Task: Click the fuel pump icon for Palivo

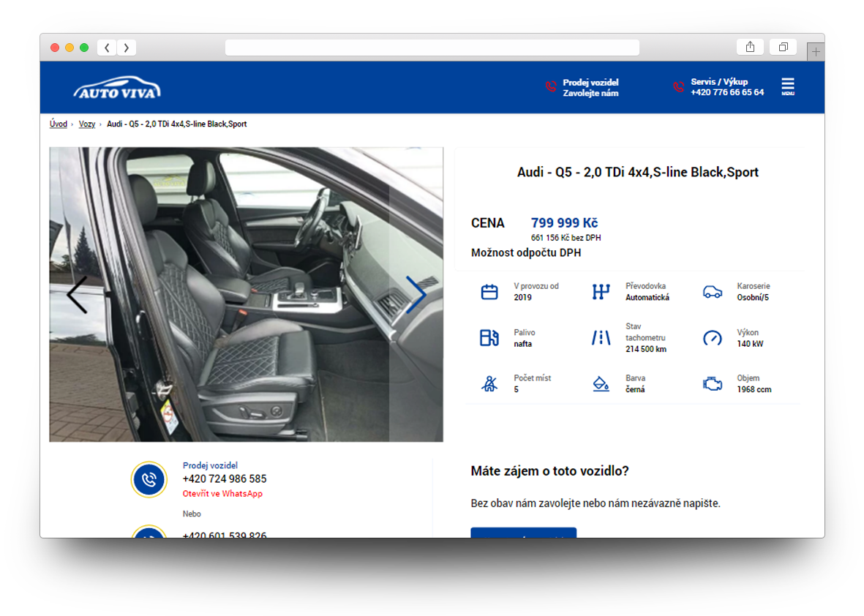Action: coord(489,338)
